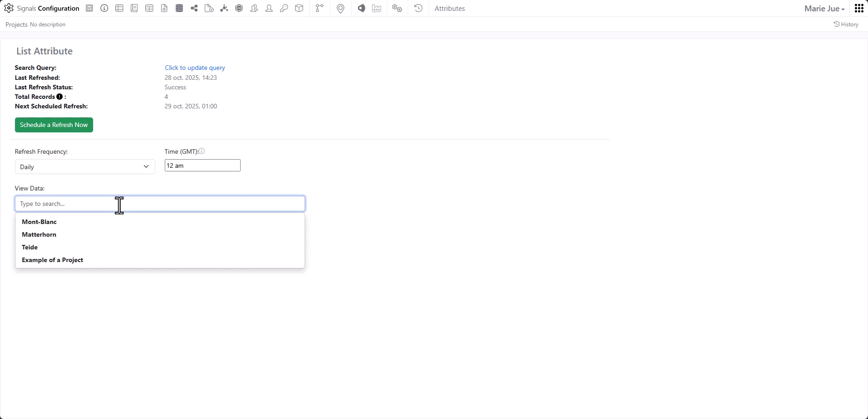Select Mont-Blanc from the suggestions list
868x419 pixels.
[x=39, y=222]
